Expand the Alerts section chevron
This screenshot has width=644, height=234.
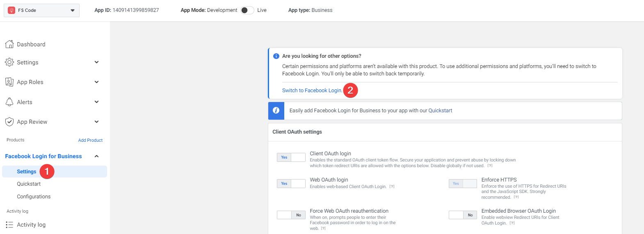point(97,102)
